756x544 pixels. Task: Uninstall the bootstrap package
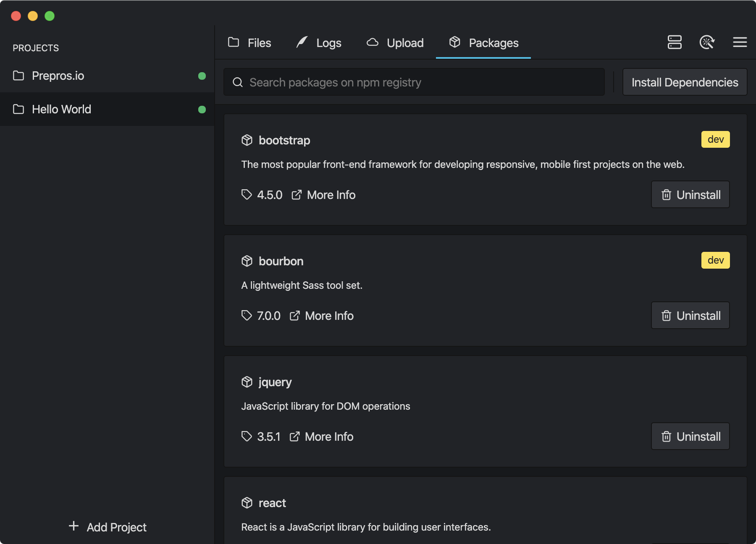coord(690,195)
